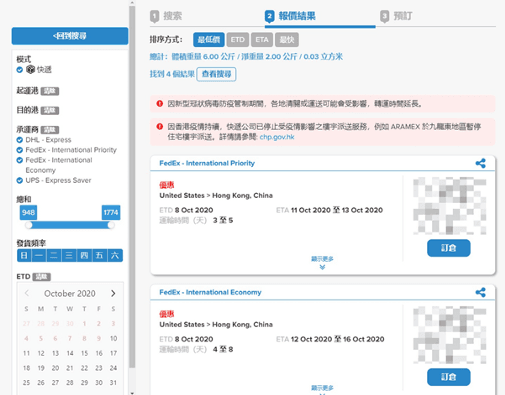
Task: Book the FedEx International Priority shipment
Action: [x=449, y=248]
